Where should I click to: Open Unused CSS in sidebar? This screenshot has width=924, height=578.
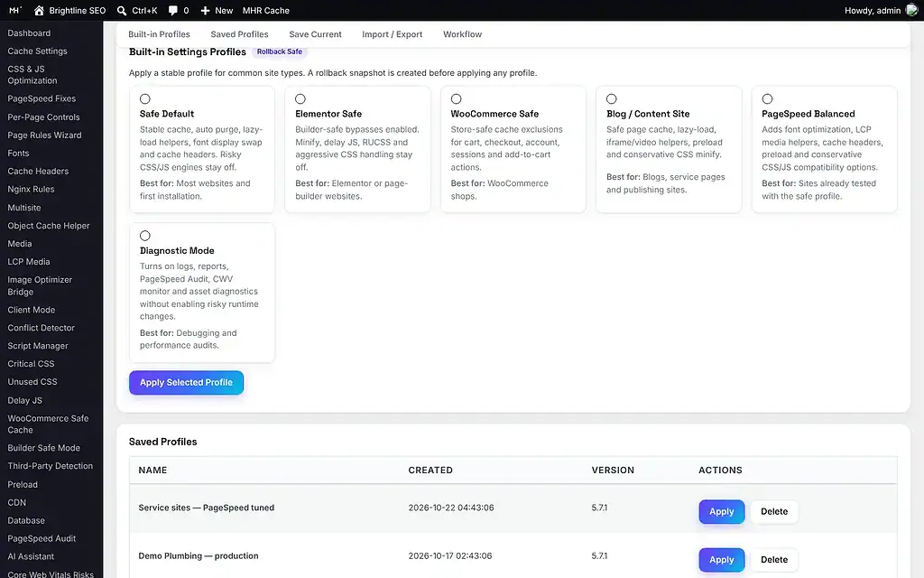click(x=32, y=382)
